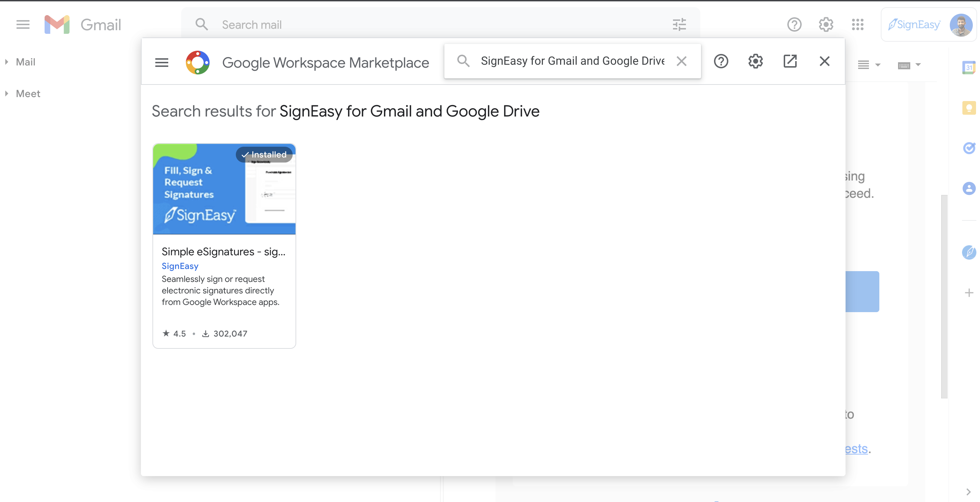Image resolution: width=980 pixels, height=502 pixels.
Task: Click the SignEasy card description text
Action: coord(220,291)
